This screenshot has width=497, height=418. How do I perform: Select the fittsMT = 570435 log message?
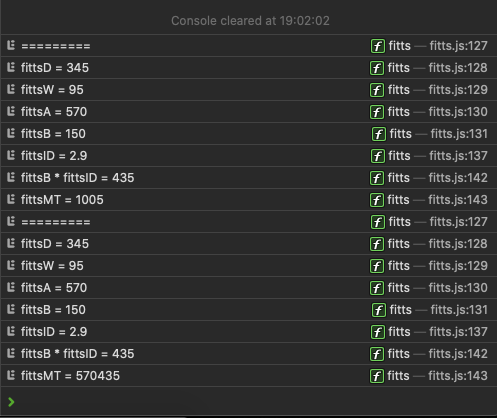(70, 376)
